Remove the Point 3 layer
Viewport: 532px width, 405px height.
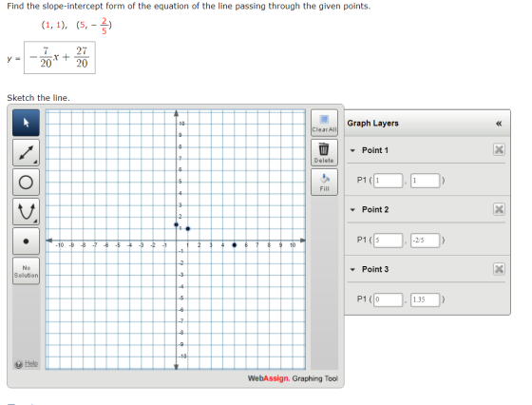pos(499,269)
